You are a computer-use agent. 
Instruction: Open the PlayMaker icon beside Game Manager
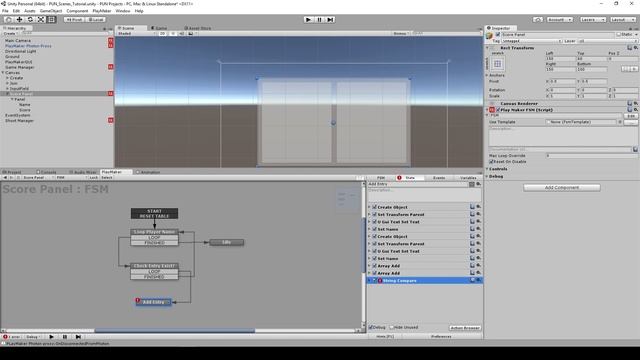(x=111, y=67)
